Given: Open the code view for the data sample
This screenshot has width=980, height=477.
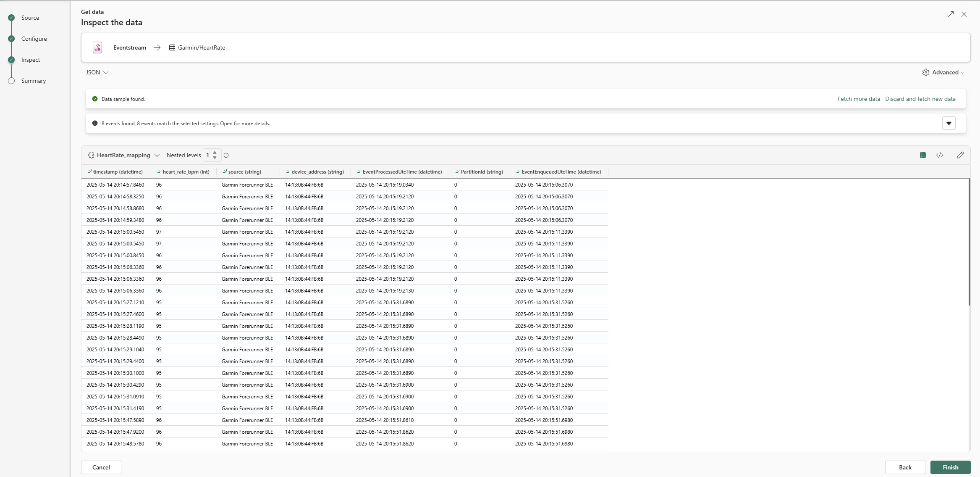Looking at the screenshot, I should pyautogui.click(x=940, y=155).
